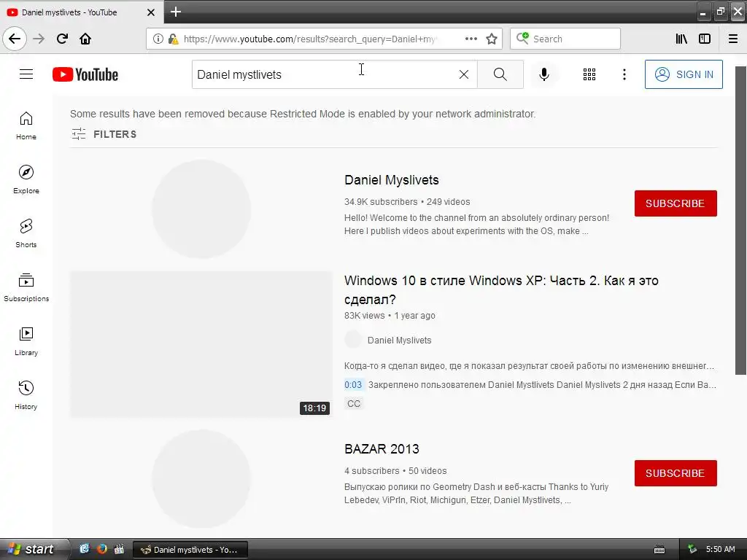Click the media clapperboard quick launch icon
Viewport: 747px width, 560px height.
(119, 549)
